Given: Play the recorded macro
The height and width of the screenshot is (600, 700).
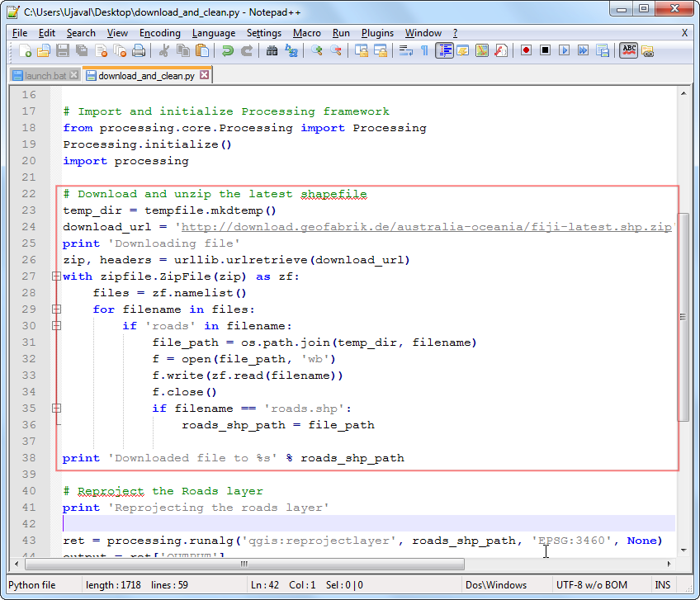Looking at the screenshot, I should tap(564, 50).
